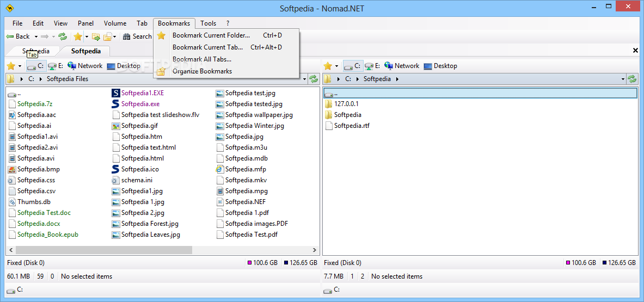Open Desktop in left panel drive bar
The image size is (644, 302).
point(123,66)
